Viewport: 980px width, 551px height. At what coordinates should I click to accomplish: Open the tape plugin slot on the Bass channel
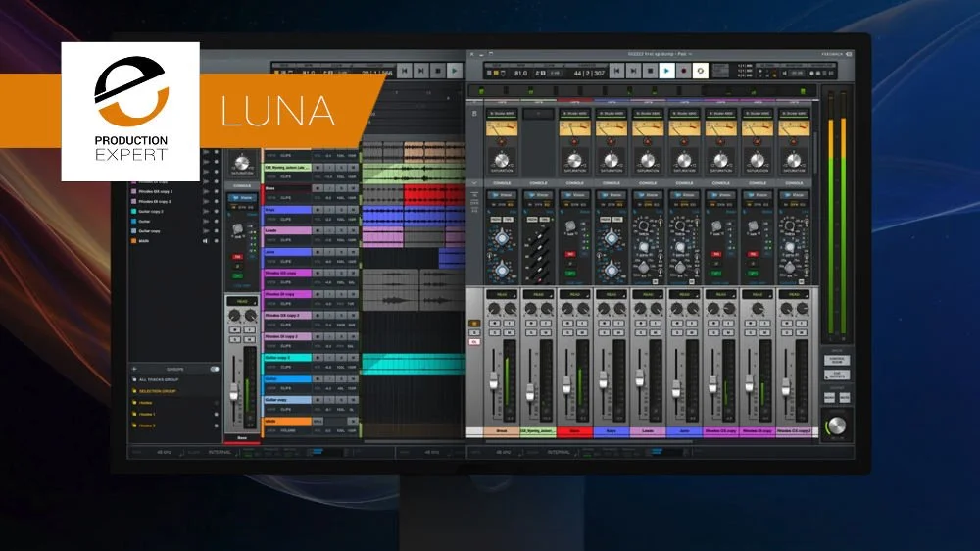click(574, 113)
